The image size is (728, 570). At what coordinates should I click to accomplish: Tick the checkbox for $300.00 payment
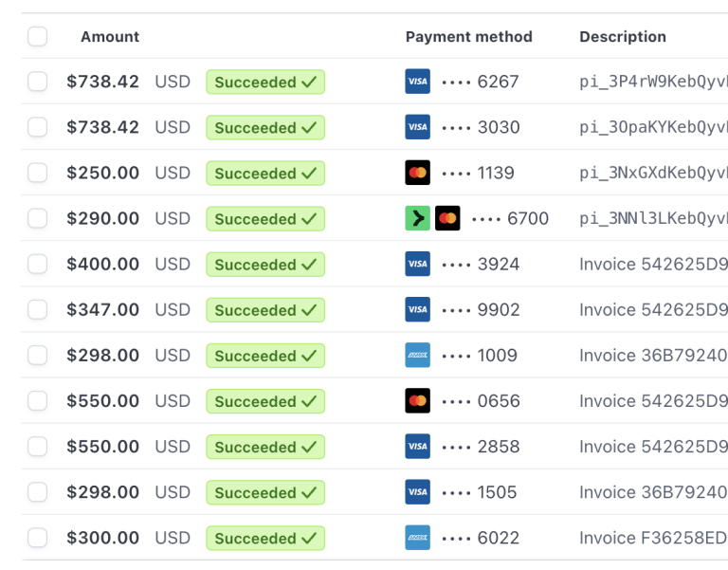pyautogui.click(x=38, y=538)
